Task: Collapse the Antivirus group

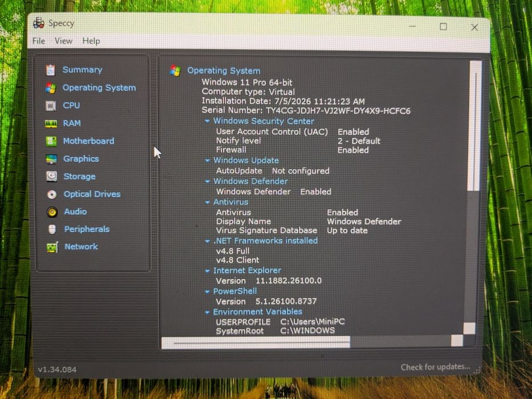Action: pos(208,202)
